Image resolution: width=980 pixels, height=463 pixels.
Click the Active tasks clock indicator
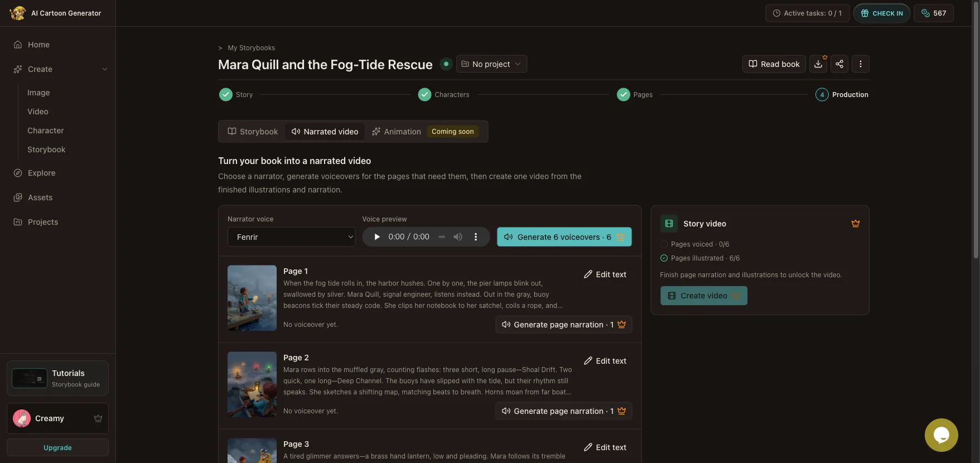tap(808, 13)
